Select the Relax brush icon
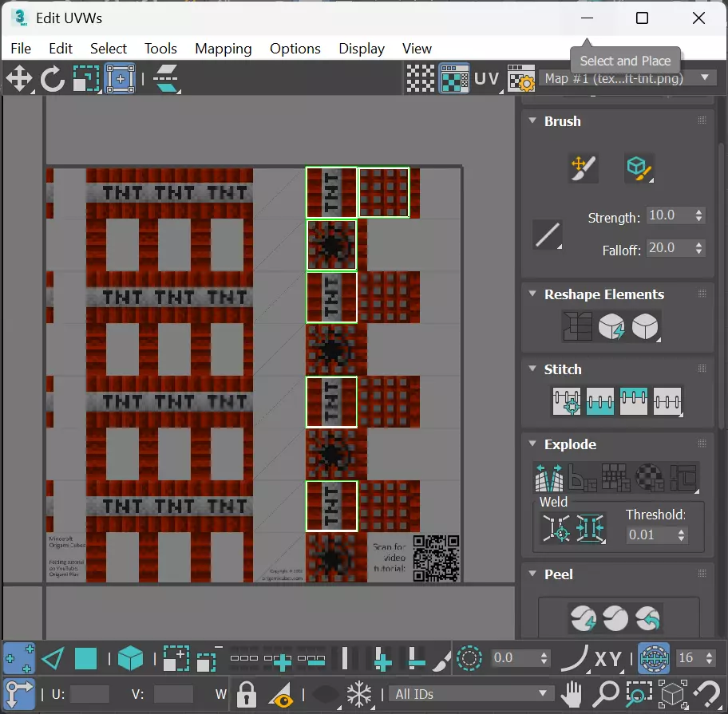 639,168
